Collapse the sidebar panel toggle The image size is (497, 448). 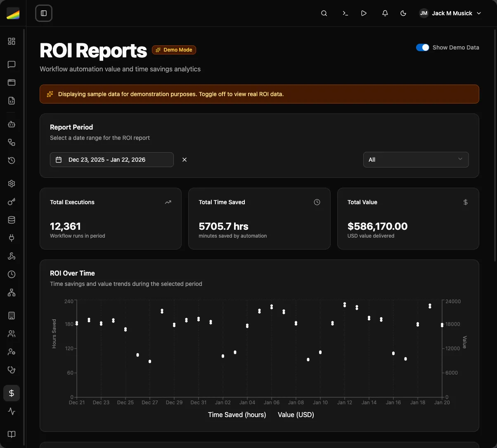(x=44, y=13)
